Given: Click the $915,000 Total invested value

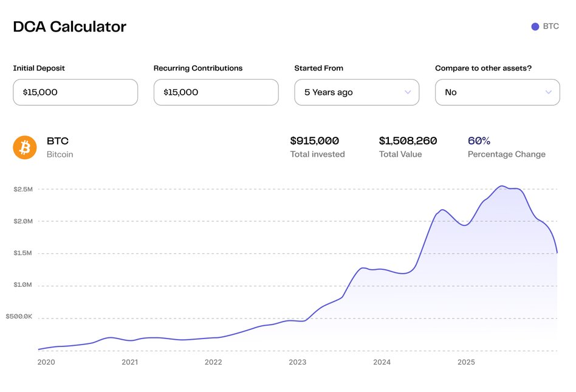Looking at the screenshot, I should (x=314, y=141).
